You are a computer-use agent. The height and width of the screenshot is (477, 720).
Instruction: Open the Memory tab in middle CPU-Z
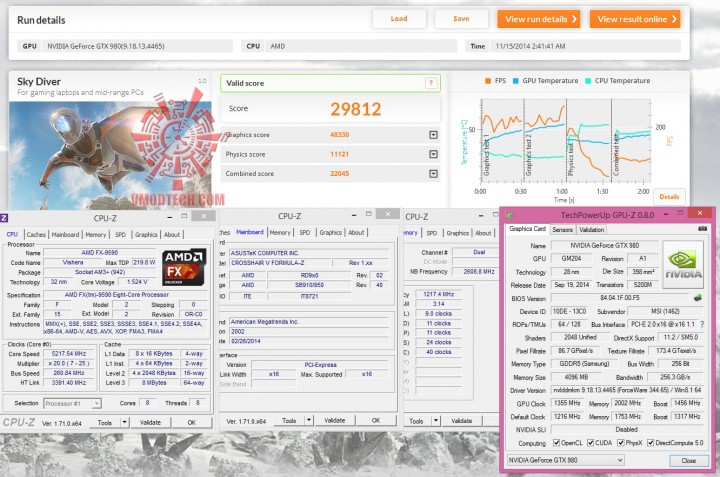tap(280, 233)
